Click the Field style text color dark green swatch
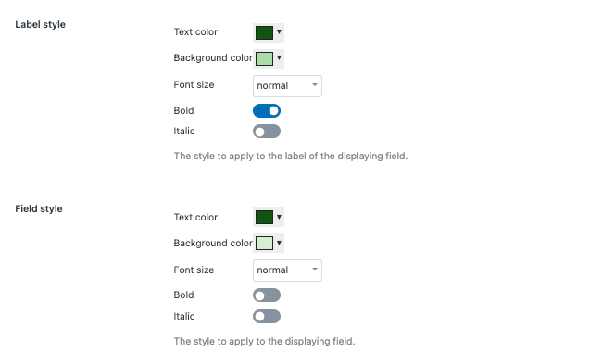Image resolution: width=602 pixels, height=364 pixels. (264, 217)
